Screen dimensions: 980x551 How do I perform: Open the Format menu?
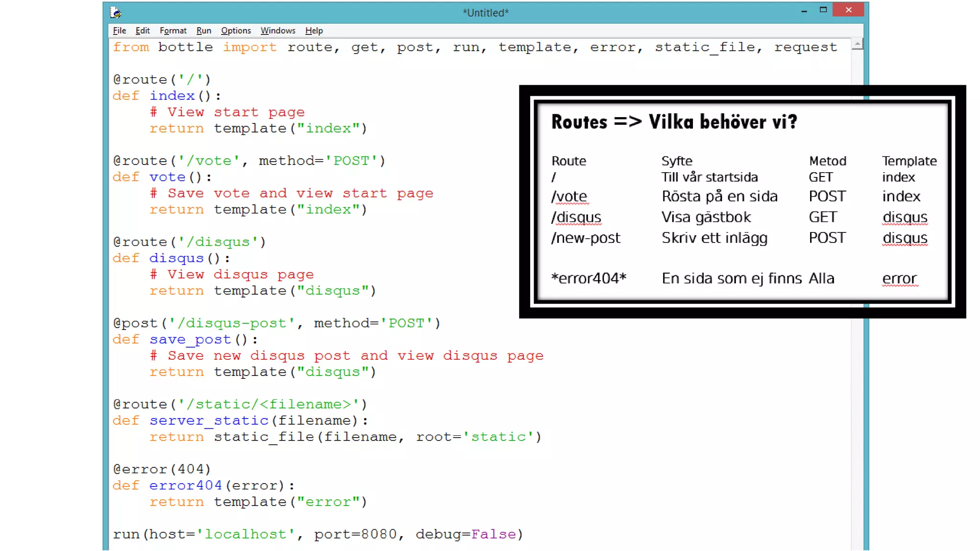tap(173, 31)
